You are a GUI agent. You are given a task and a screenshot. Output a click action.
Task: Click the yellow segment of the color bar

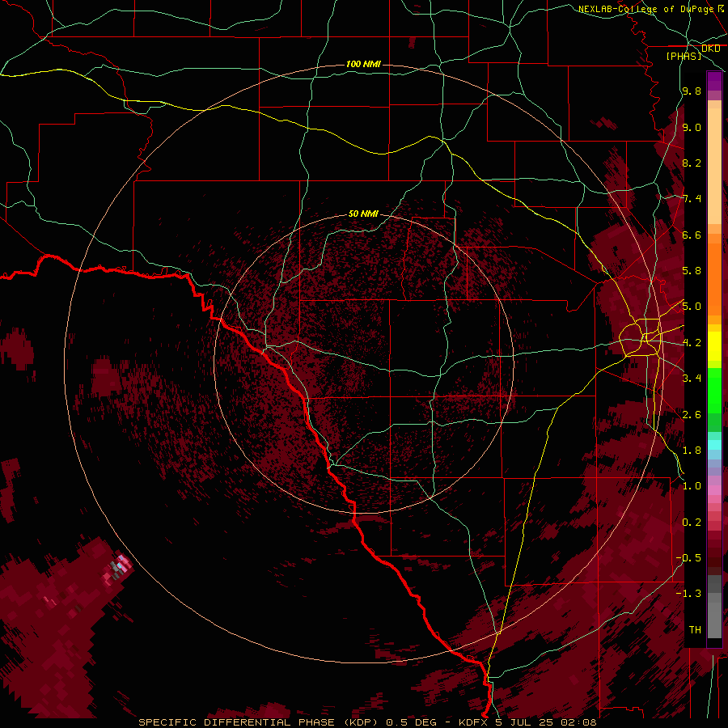pos(714,346)
